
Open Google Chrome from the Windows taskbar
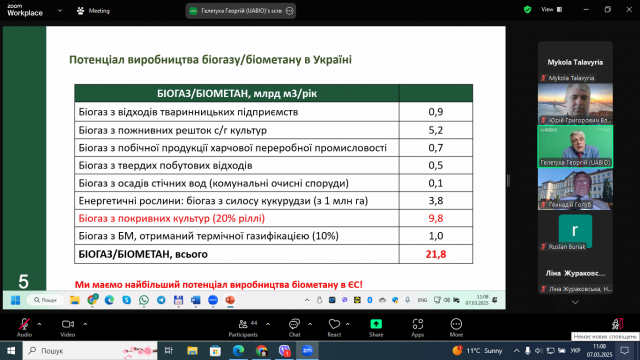[x=261, y=351]
